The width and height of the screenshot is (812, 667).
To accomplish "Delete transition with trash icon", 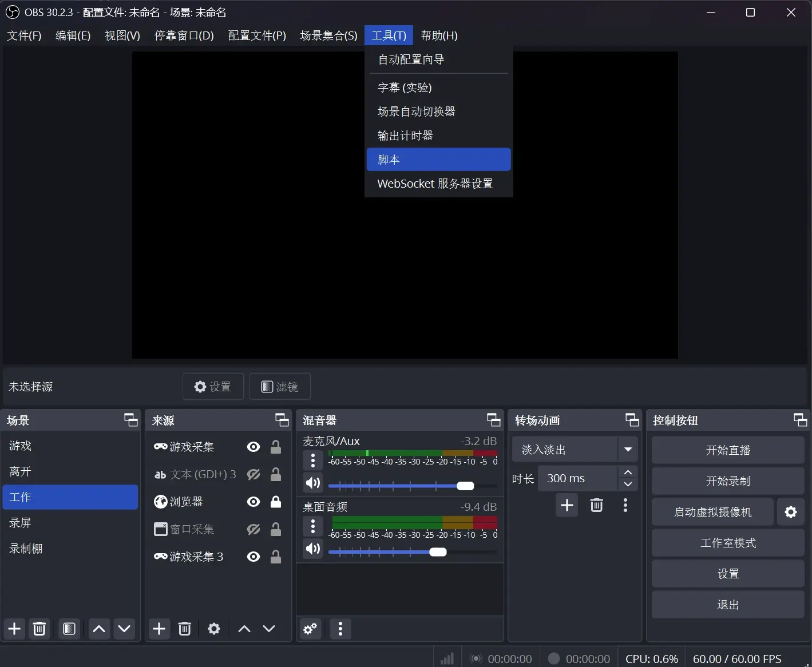I will (x=597, y=505).
